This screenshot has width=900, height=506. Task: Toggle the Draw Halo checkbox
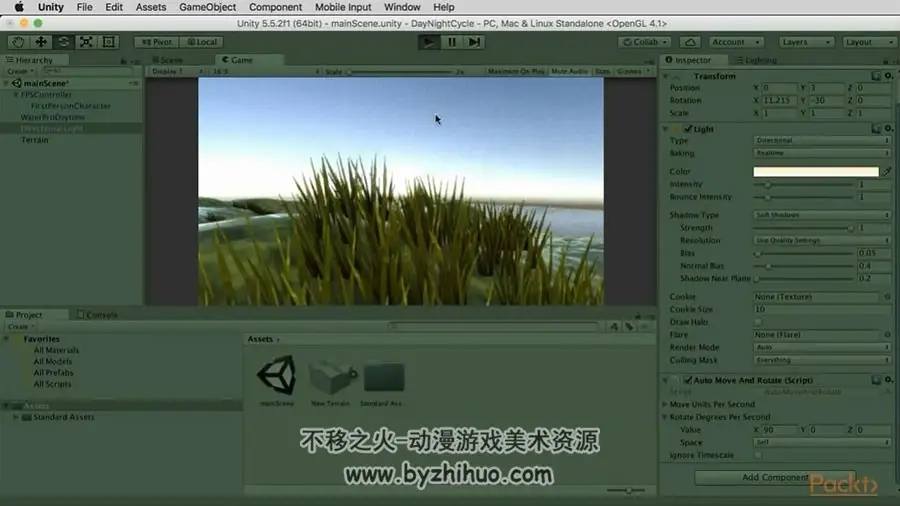(x=758, y=322)
